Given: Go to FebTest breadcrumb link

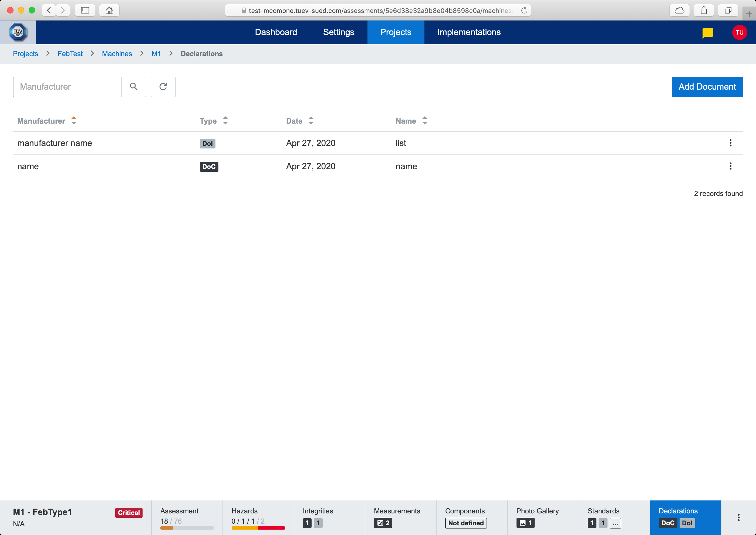Looking at the screenshot, I should pos(70,54).
